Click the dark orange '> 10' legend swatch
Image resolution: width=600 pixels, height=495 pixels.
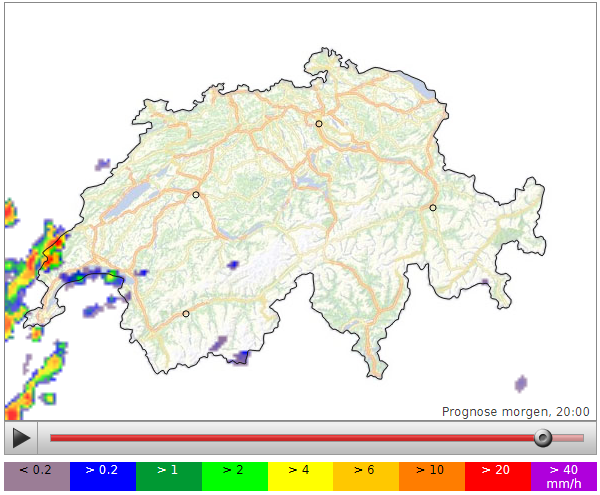pyautogui.click(x=432, y=476)
